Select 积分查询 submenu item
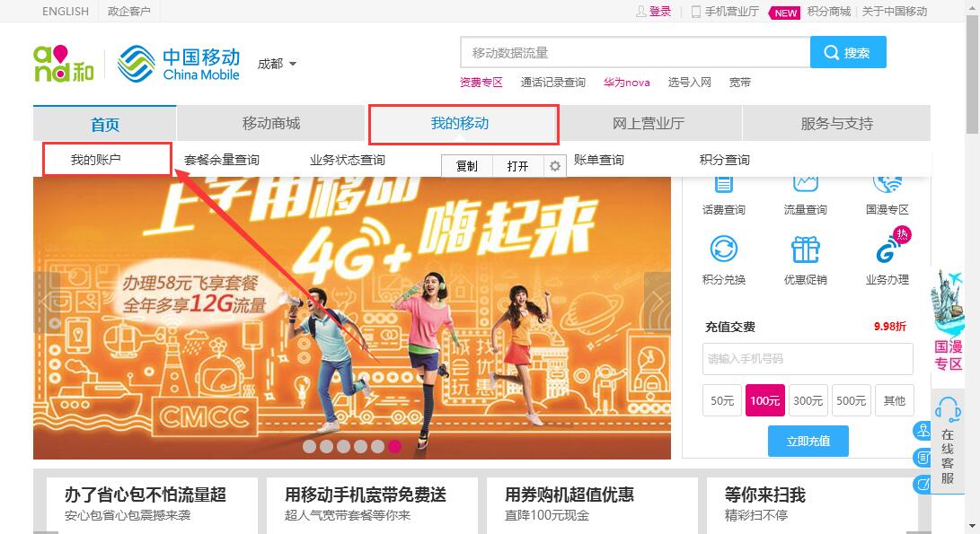This screenshot has height=534, width=980. 724,160
